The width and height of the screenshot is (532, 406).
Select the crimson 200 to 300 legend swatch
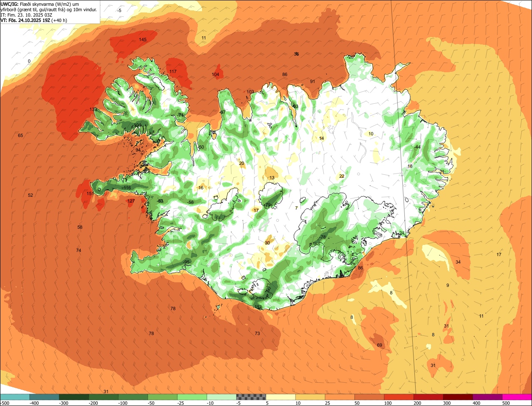coord(429,397)
